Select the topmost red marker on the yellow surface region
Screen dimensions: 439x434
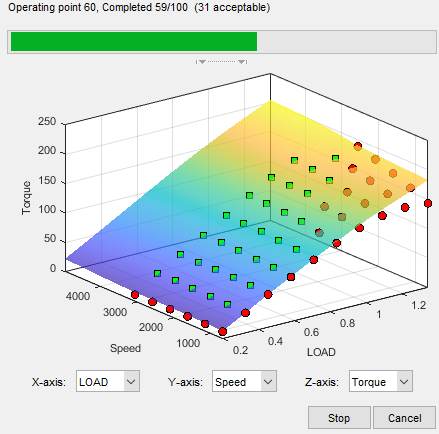point(358,146)
